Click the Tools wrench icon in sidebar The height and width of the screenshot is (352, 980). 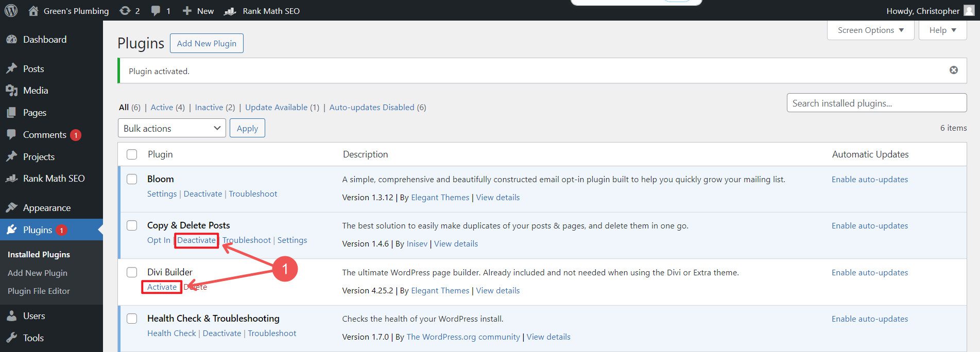click(11, 338)
